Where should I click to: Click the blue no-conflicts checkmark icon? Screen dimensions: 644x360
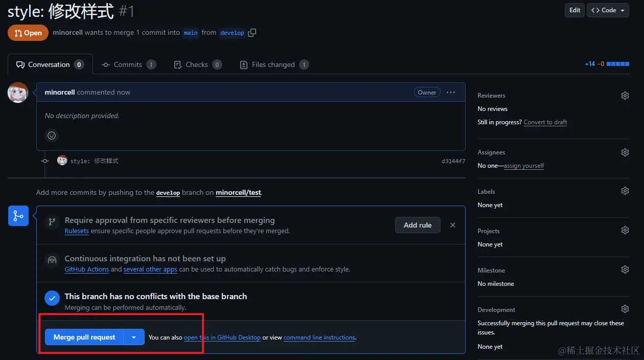pos(52,298)
